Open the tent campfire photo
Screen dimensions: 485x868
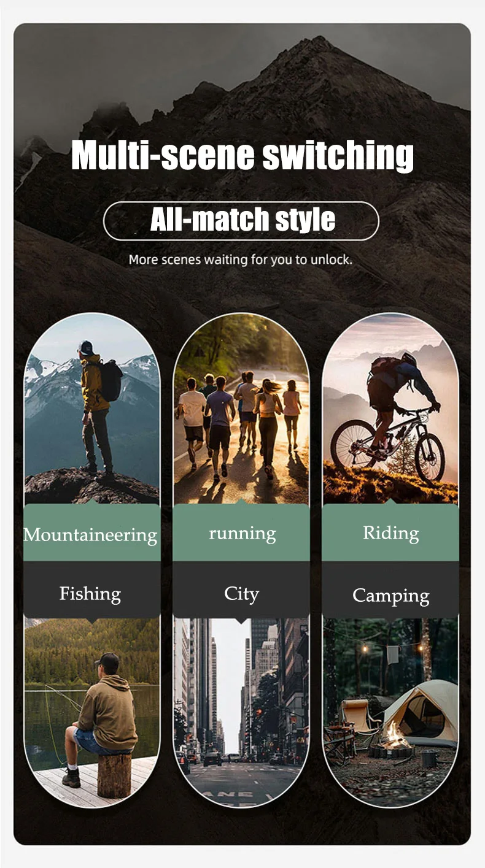[x=390, y=712]
